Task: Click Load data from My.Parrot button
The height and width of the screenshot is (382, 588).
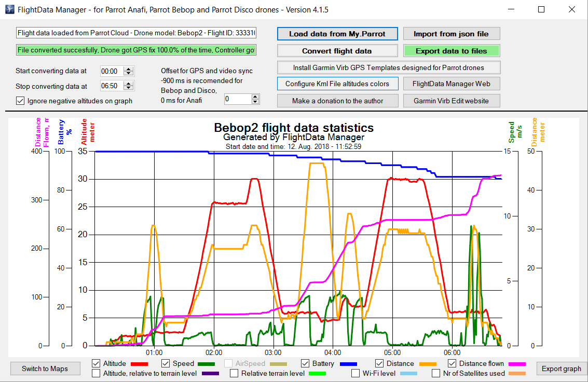Action: pyautogui.click(x=337, y=34)
